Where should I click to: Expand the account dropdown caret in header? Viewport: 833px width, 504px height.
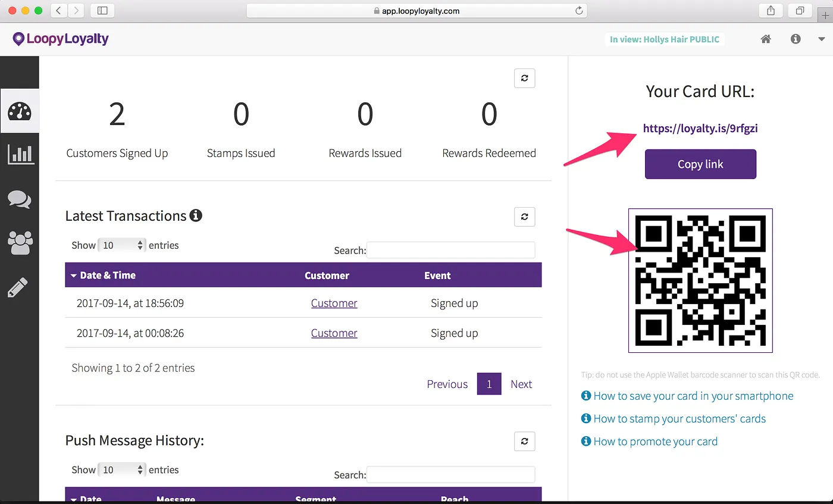[x=822, y=39]
